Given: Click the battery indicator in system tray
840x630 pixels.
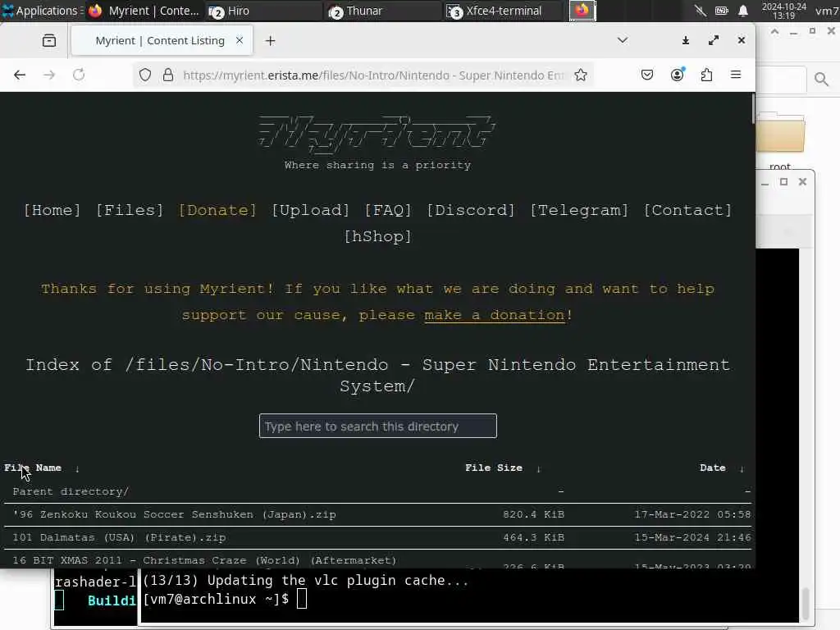Looking at the screenshot, I should [722, 10].
